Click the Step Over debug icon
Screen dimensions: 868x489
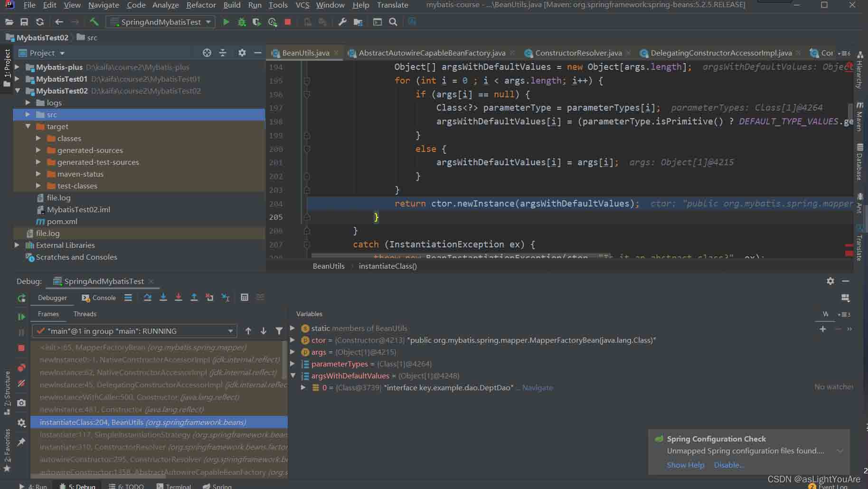tap(148, 297)
